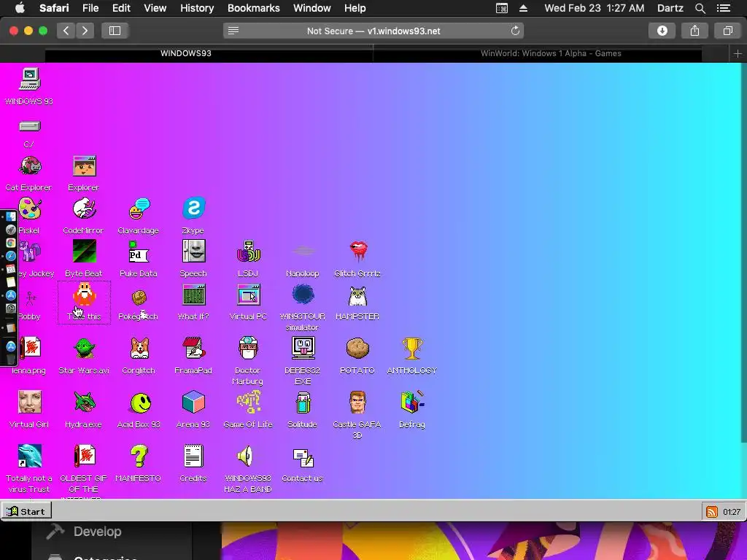This screenshot has height=560, width=747.
Task: Open Acid Box 93
Action: click(x=140, y=402)
